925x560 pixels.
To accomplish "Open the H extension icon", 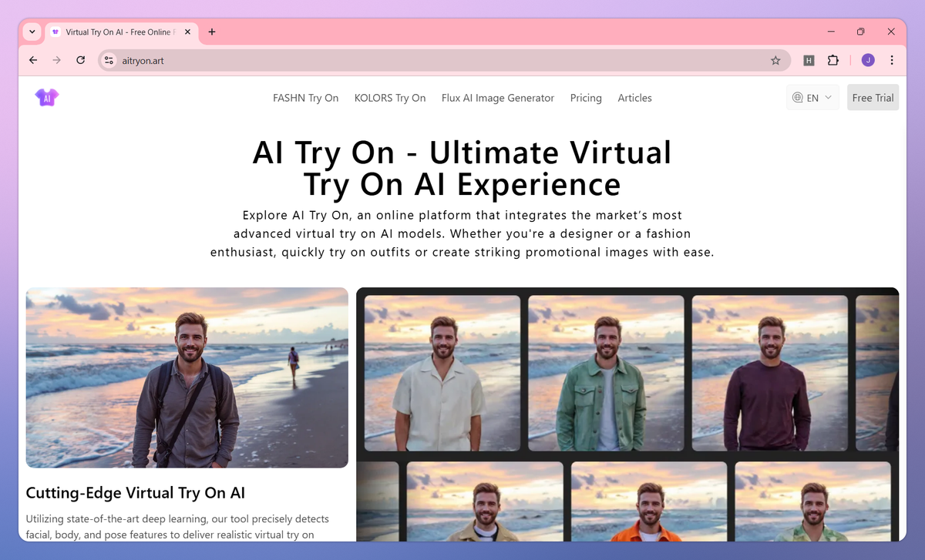I will click(809, 60).
